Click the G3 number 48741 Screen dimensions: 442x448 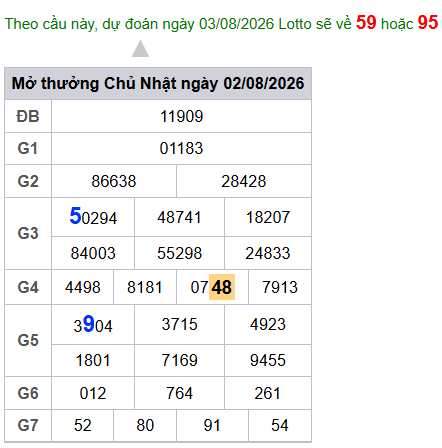179,217
